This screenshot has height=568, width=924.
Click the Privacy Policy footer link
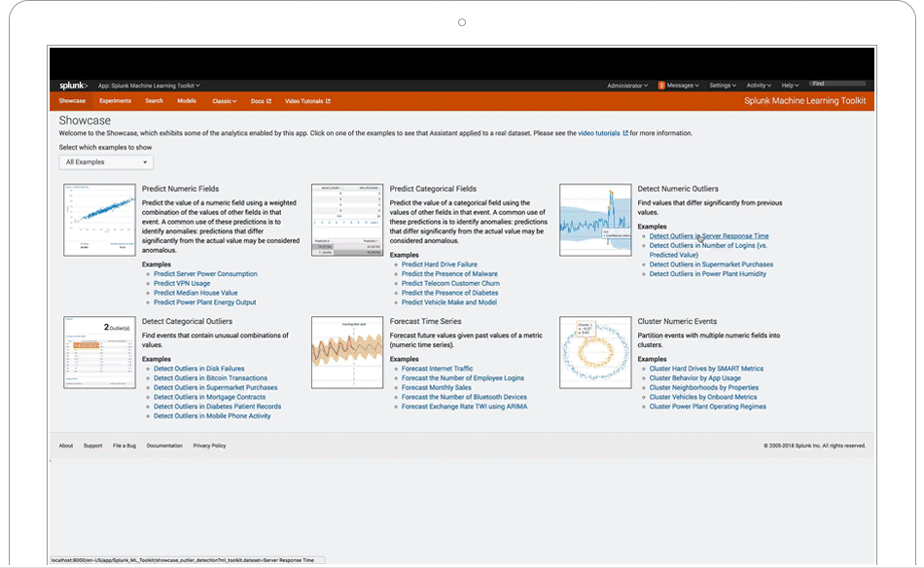click(x=209, y=446)
